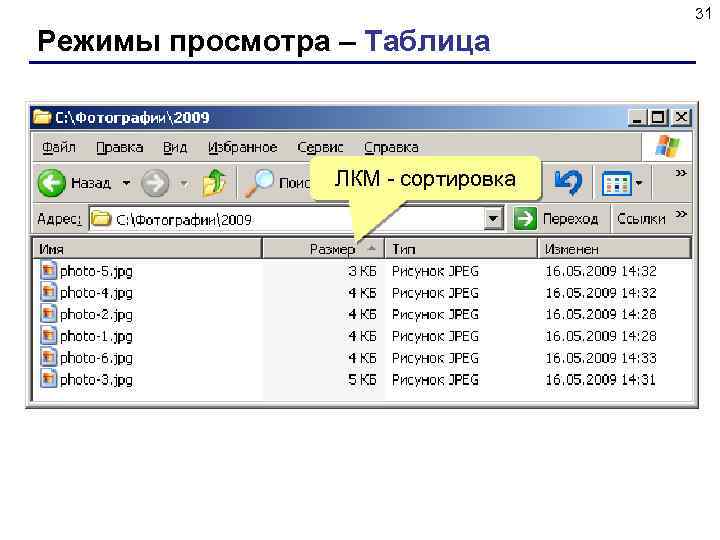Click Рисунок JPEG in photo-5.jpg row
Screen dimensions: 720x540
tap(435, 271)
